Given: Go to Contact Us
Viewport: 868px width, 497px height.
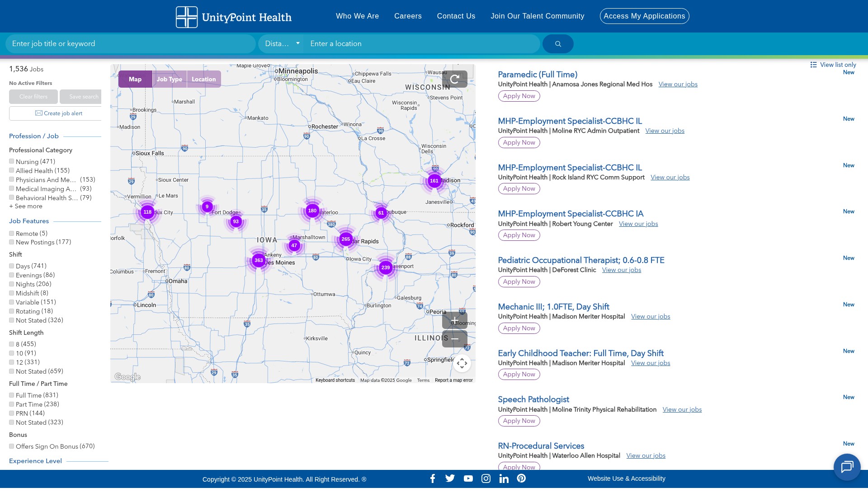Looking at the screenshot, I should pos(456,16).
